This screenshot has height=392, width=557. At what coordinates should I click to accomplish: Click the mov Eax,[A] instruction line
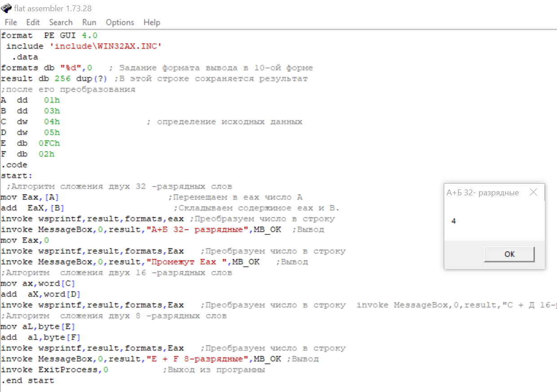tap(30, 197)
